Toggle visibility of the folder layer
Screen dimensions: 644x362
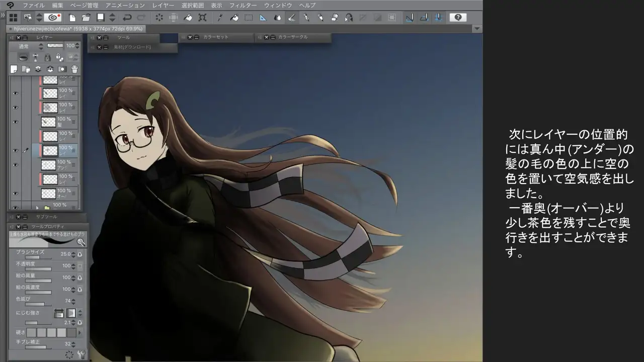tap(15, 207)
